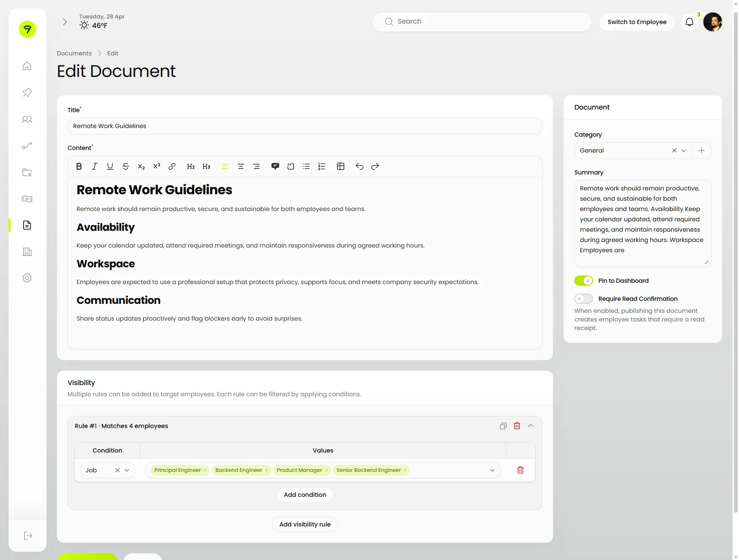Open the pinned items section in the sidebar
This screenshot has height=560, width=739.
(27, 93)
